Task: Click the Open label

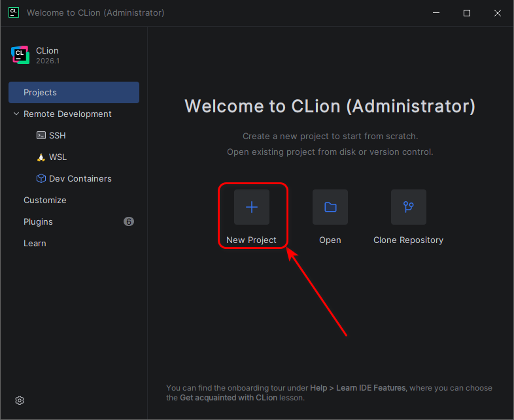Action: coord(330,240)
